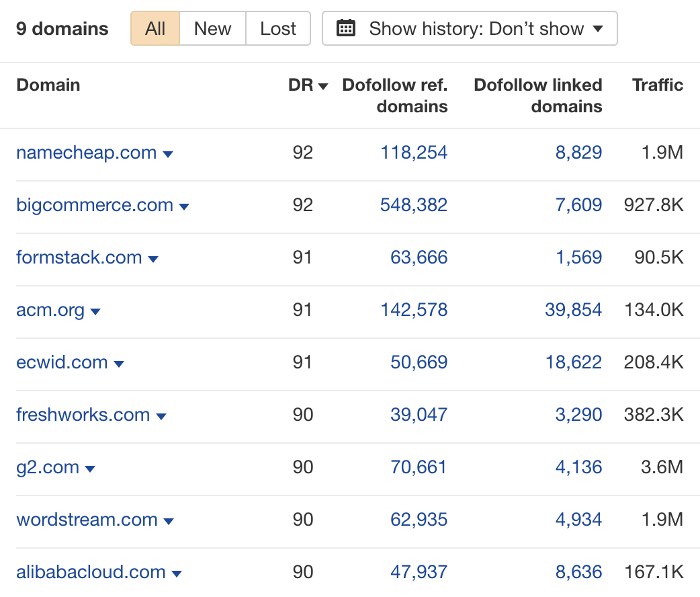Click the caret beside bigcommerce.com
700x597 pixels.
(x=183, y=206)
